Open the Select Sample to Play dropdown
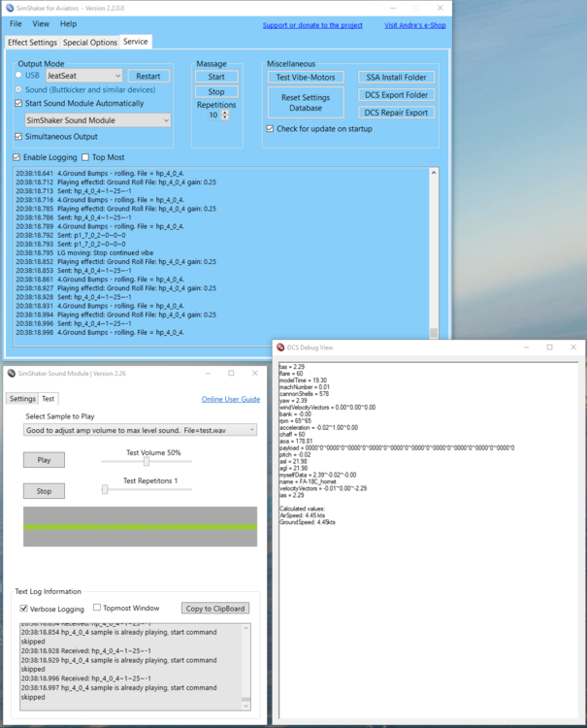Viewport: 587px width, 728px height. (140, 430)
